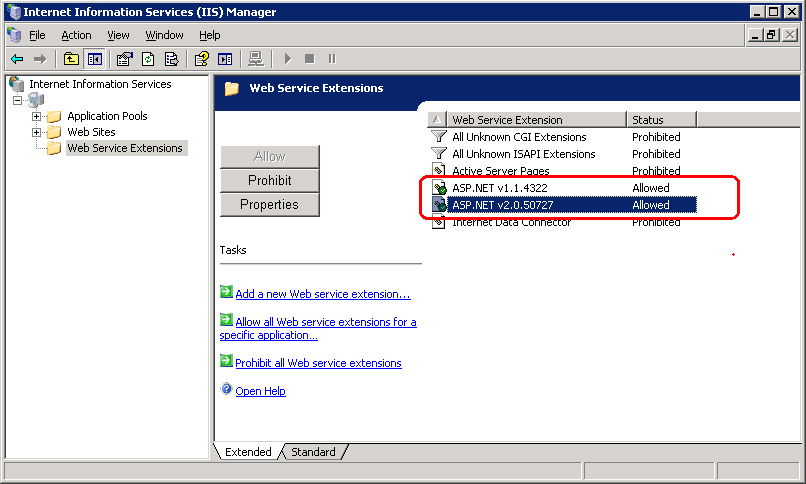Click the Stop item square icon
806x484 pixels.
(x=309, y=59)
